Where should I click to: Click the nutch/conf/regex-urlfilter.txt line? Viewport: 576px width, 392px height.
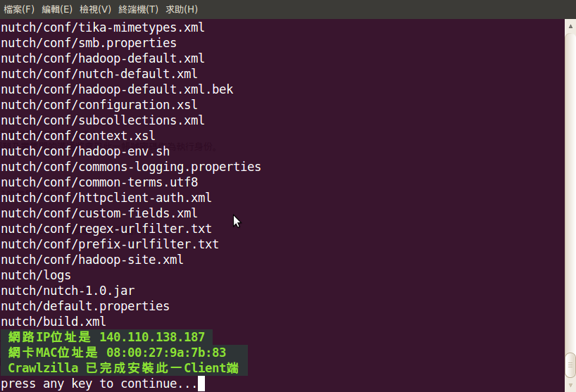pyautogui.click(x=106, y=229)
